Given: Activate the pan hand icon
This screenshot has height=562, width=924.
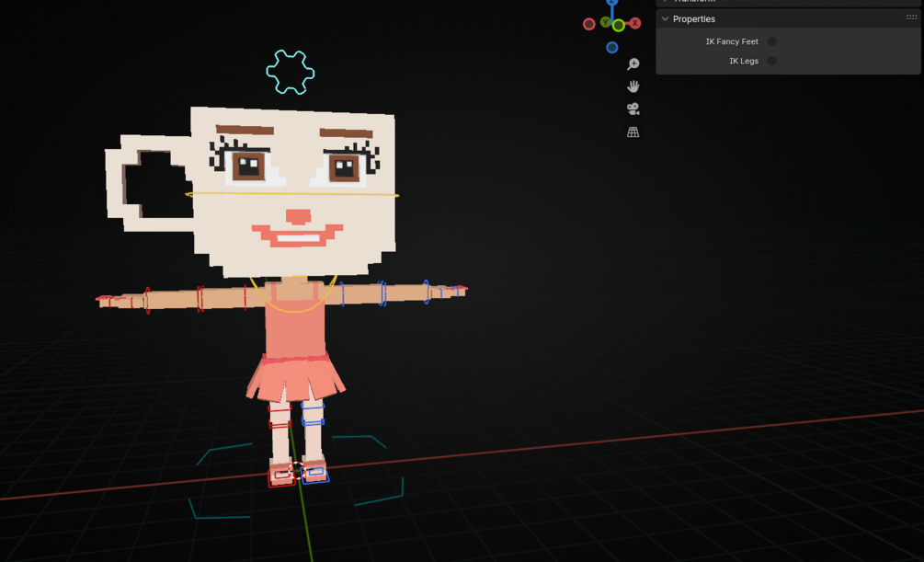Looking at the screenshot, I should click(633, 86).
